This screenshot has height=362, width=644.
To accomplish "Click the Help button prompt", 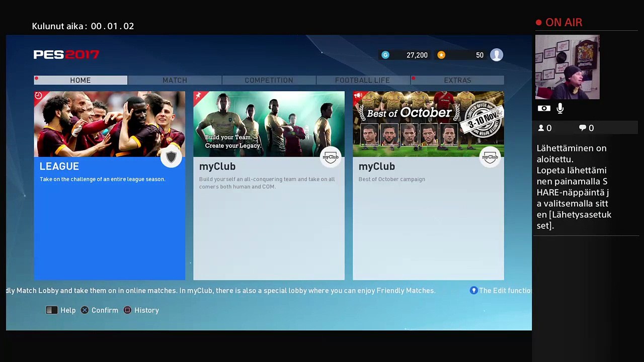I will click(61, 310).
